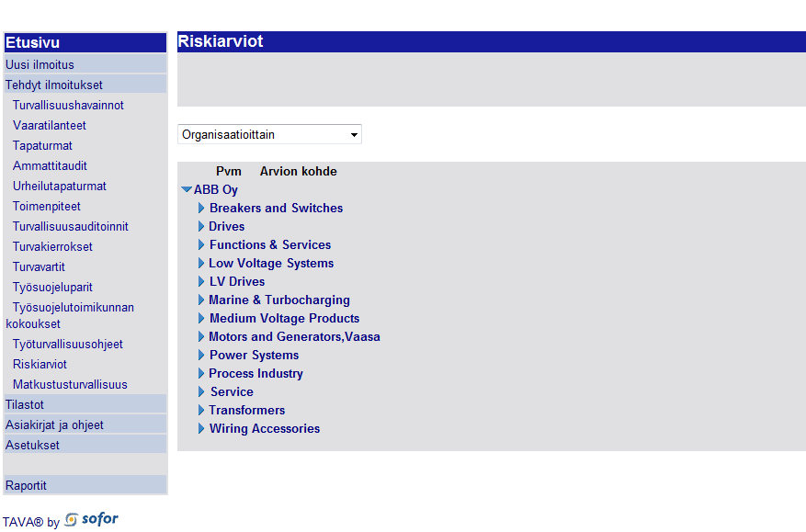The image size is (806, 532).
Task: Open Työsuojelutoimikunnan kokoukset link
Action: pos(70,315)
